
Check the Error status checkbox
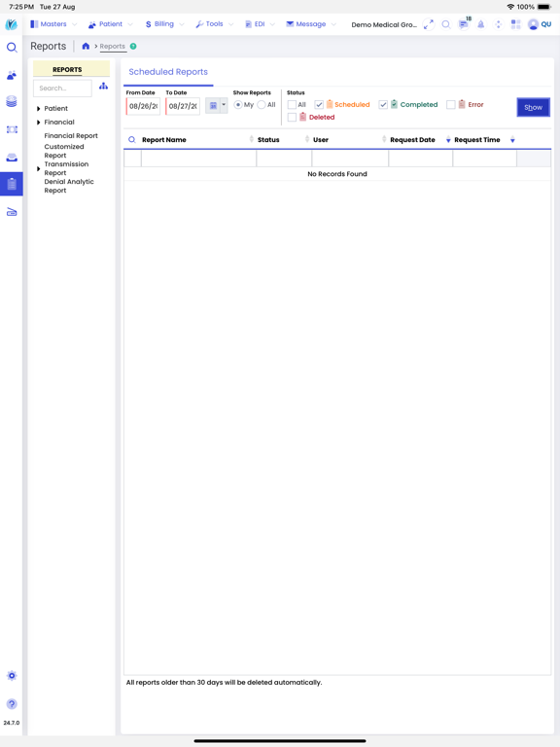[x=451, y=105]
